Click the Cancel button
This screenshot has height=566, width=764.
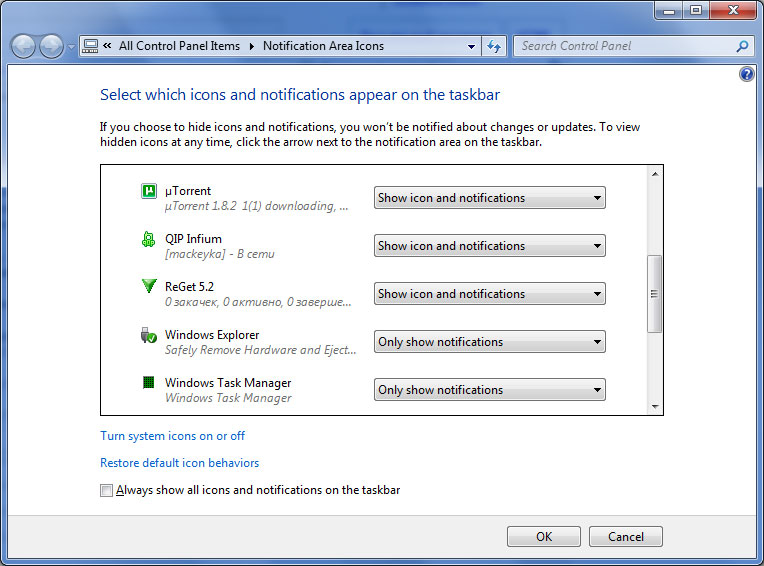pos(626,536)
